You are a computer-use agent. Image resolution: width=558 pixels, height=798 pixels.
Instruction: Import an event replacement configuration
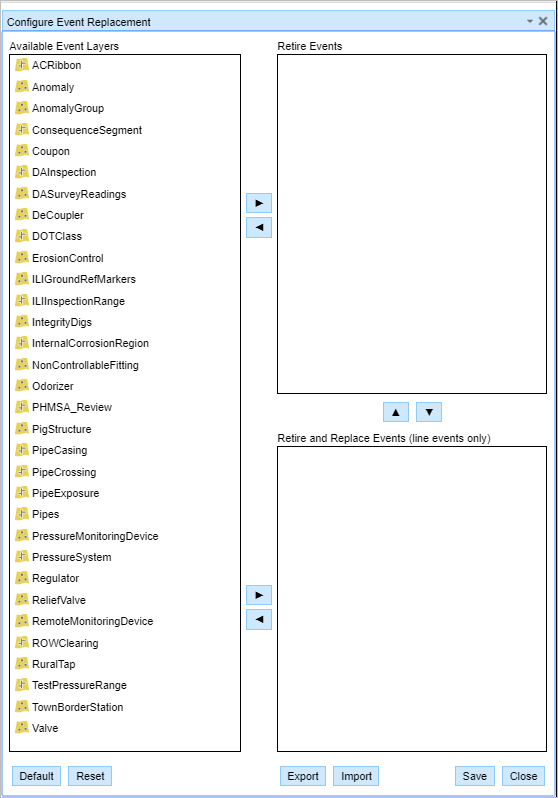pos(356,776)
